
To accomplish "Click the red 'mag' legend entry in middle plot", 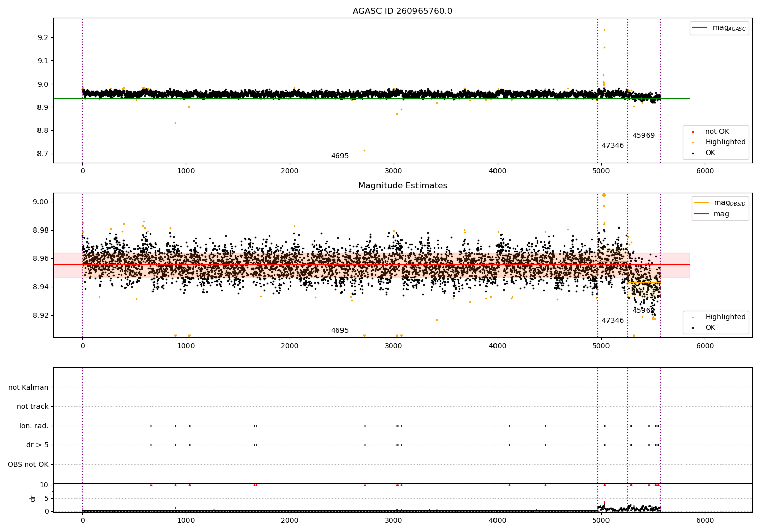I will tap(711, 214).
